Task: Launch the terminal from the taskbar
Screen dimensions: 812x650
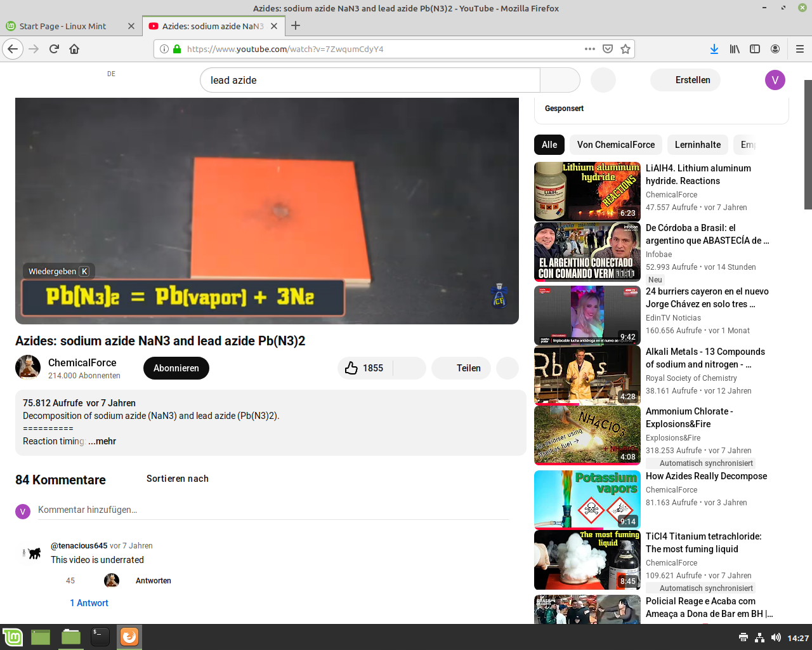Action: [100, 637]
